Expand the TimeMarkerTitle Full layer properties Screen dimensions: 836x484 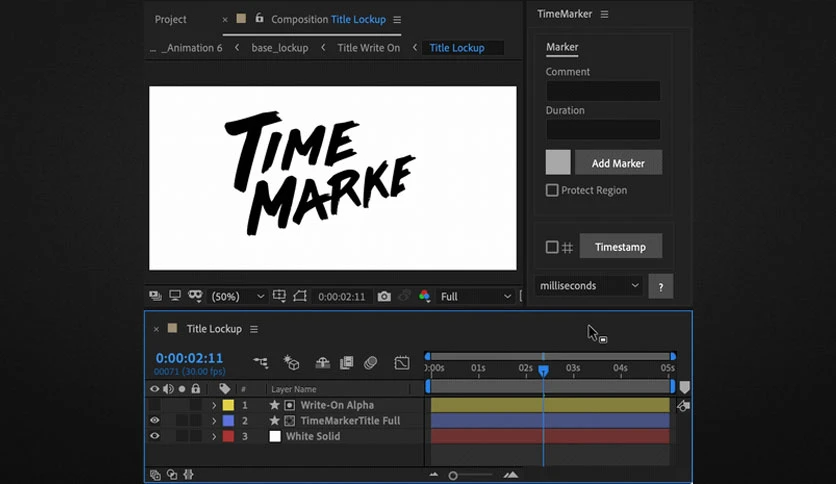[214, 421]
